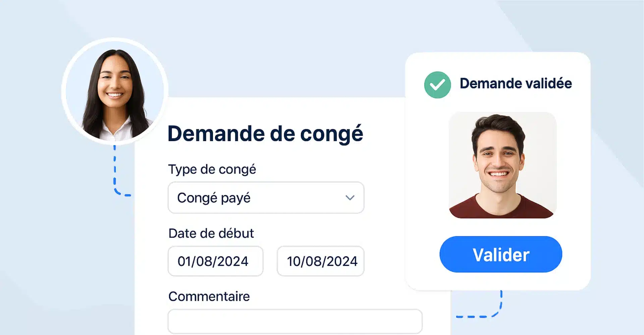Click the selected Congé payé text
Viewport: 644px width, 335px height.
[x=214, y=198]
